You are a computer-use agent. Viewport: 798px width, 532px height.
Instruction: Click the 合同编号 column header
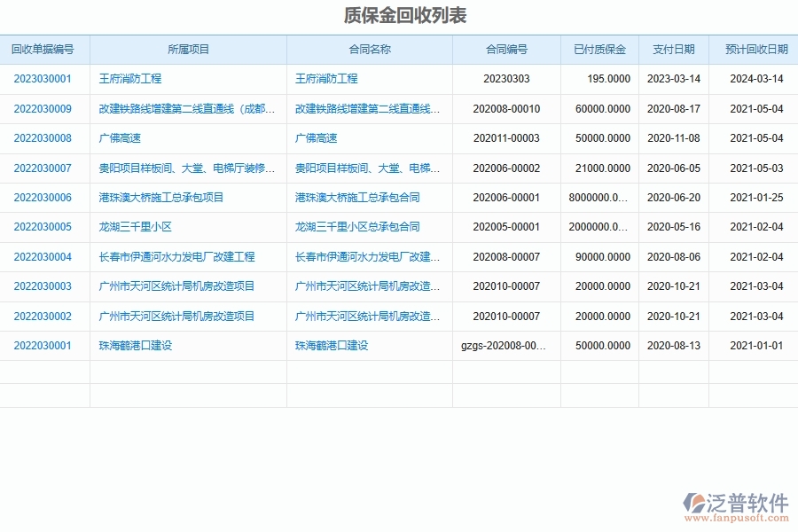[x=506, y=50]
